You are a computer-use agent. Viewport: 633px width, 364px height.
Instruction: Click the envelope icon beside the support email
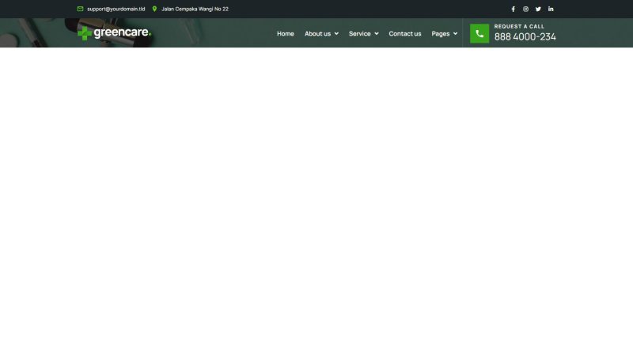tap(80, 9)
